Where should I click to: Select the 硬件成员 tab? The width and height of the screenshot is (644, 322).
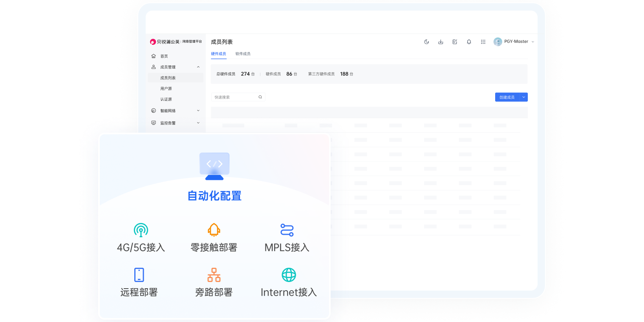tap(218, 54)
